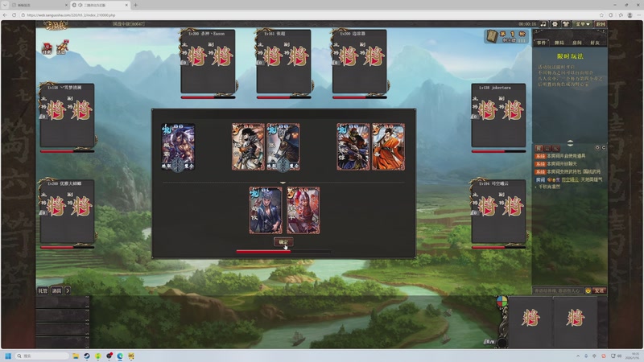Switch to the 事件 tab
The width and height of the screenshot is (644, 362).
click(x=541, y=43)
